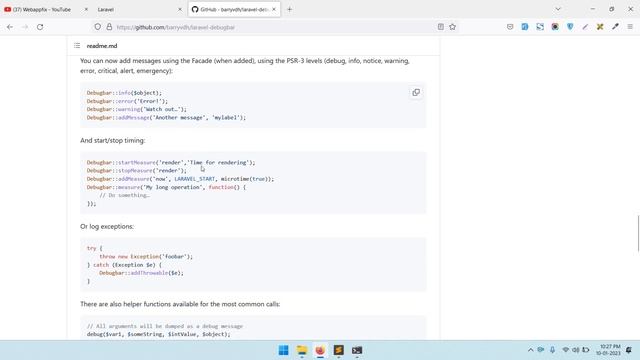This screenshot has width=640, height=360.
Task: Open File Explorer from the taskbar
Action: pos(302,350)
